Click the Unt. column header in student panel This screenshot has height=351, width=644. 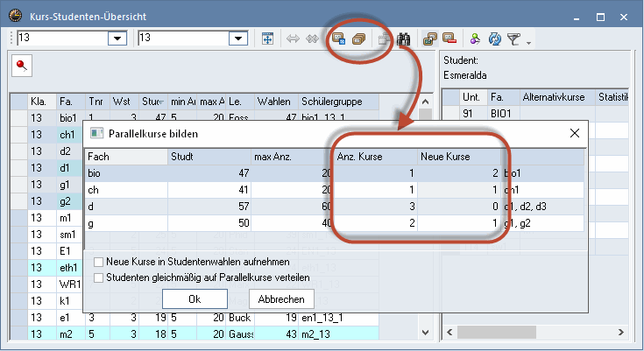click(x=473, y=97)
